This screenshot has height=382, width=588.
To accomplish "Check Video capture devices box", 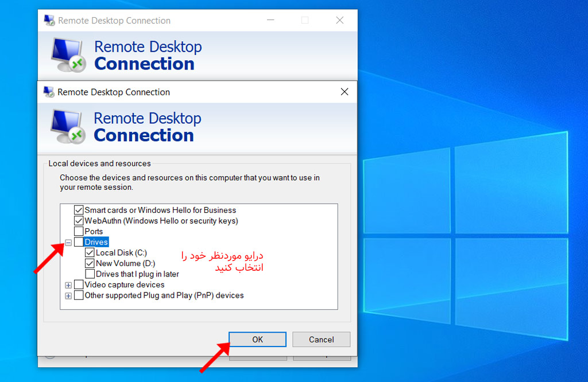I will [x=78, y=284].
